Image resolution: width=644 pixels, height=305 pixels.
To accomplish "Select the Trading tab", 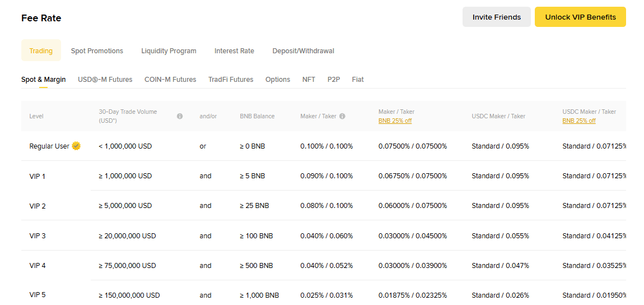I will (41, 50).
